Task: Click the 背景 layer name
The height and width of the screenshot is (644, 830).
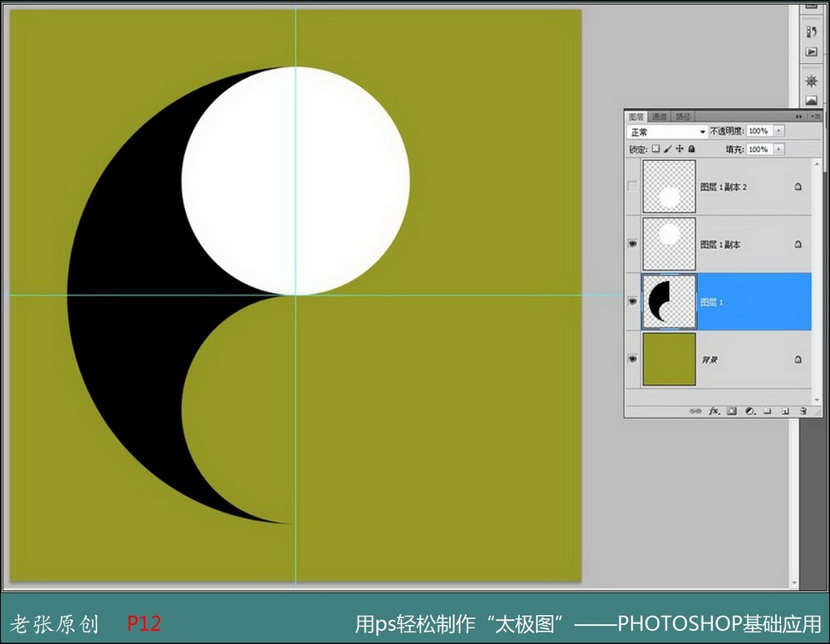Action: click(710, 360)
